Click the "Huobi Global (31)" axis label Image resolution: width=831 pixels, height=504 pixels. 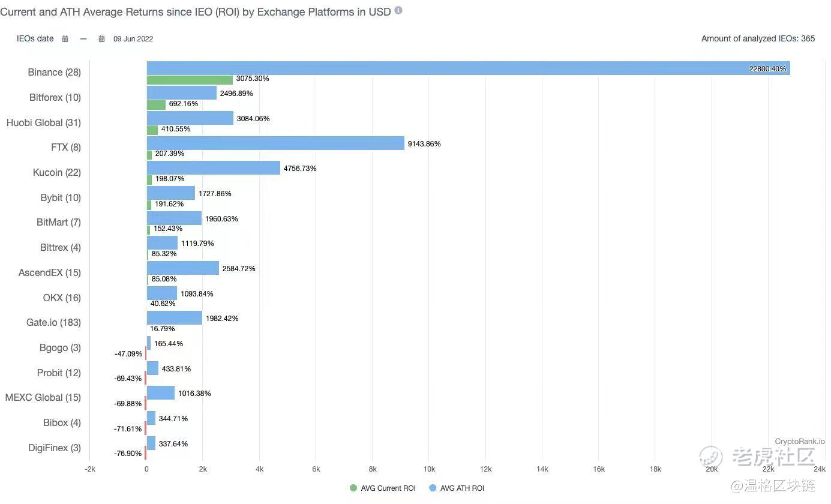(x=44, y=123)
